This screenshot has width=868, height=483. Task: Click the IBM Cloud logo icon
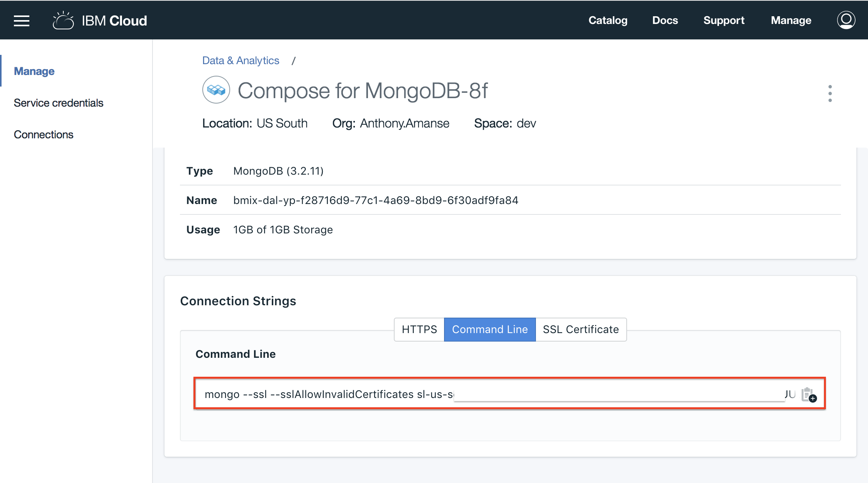[63, 20]
